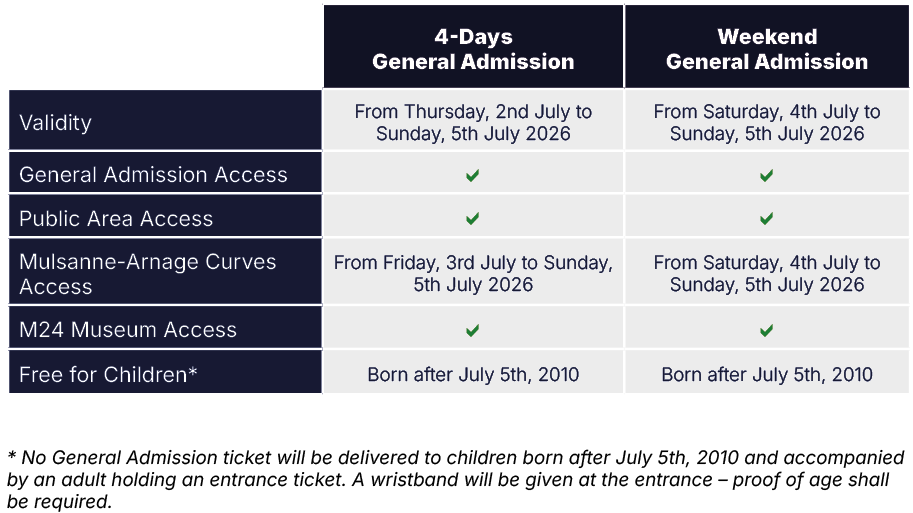Click the Free for Children row label
This screenshot has height=513, width=913.
108,375
